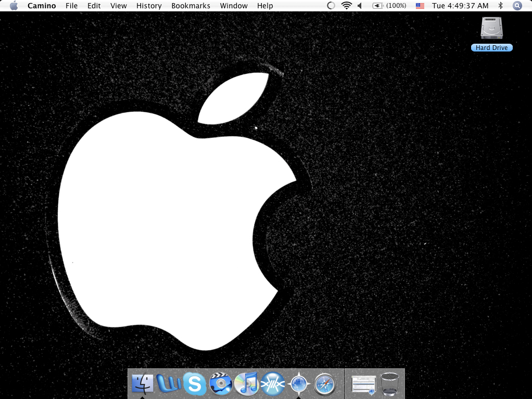The height and width of the screenshot is (399, 532).
Task: Open the Window menu
Action: point(234,6)
